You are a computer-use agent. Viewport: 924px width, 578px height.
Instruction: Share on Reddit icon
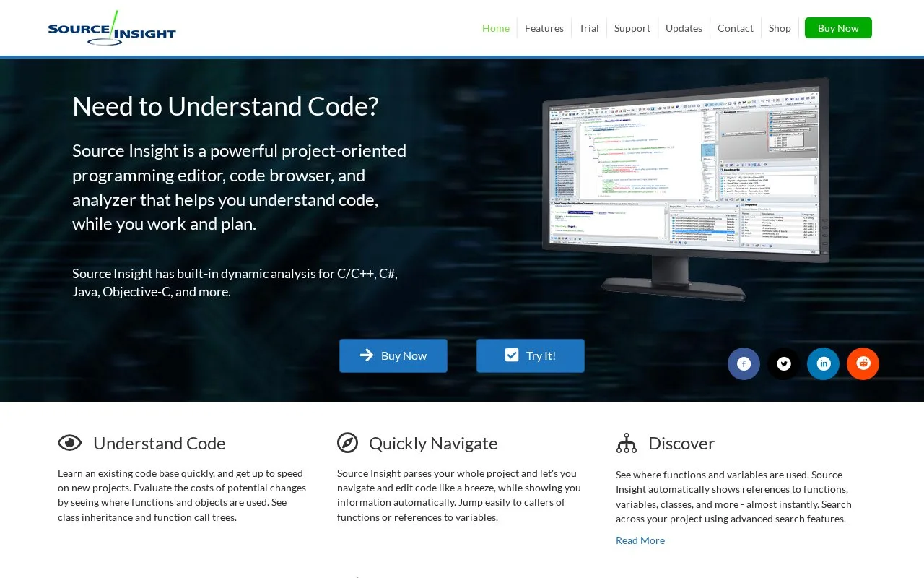pyautogui.click(x=863, y=363)
